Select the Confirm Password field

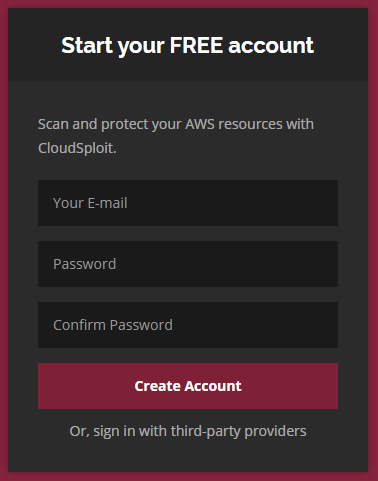click(188, 325)
